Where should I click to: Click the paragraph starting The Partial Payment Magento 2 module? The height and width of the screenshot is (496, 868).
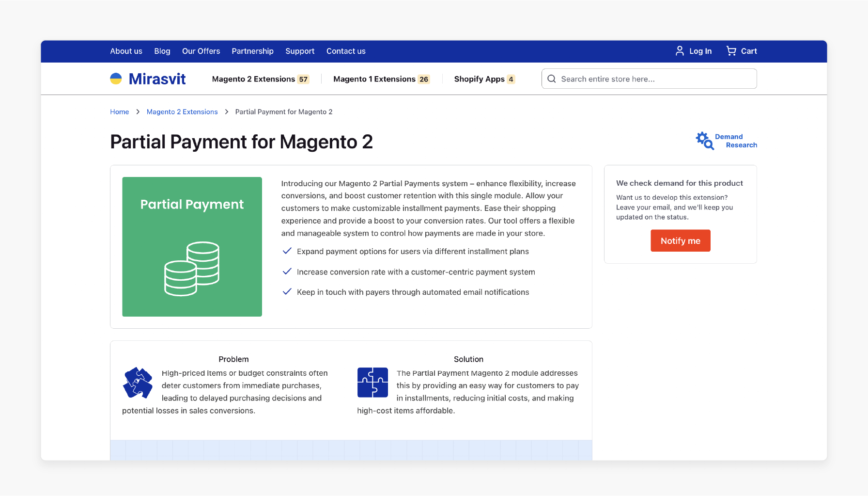click(468, 392)
